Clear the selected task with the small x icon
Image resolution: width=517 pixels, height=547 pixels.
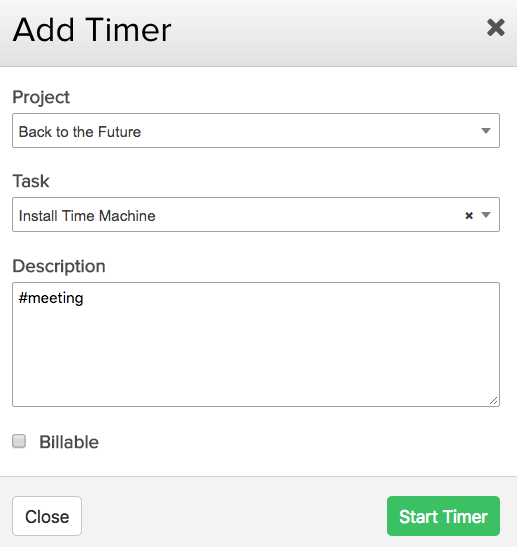[x=469, y=216]
